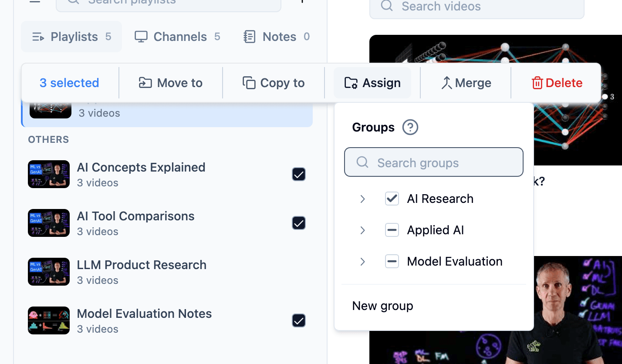Switch to the Playlists tab

[71, 37]
